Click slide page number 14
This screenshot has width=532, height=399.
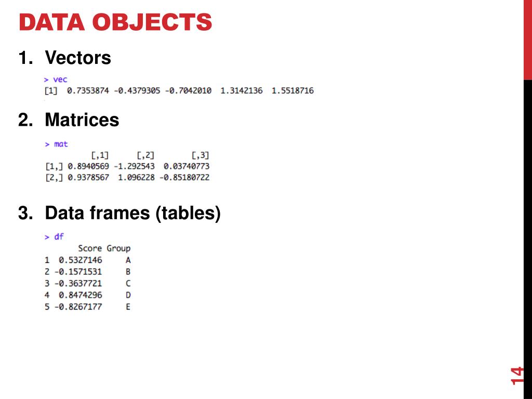pyautogui.click(x=517, y=376)
